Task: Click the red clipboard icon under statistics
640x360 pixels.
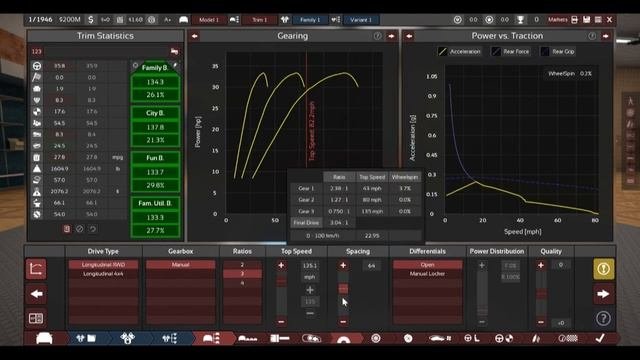Action: [67, 229]
